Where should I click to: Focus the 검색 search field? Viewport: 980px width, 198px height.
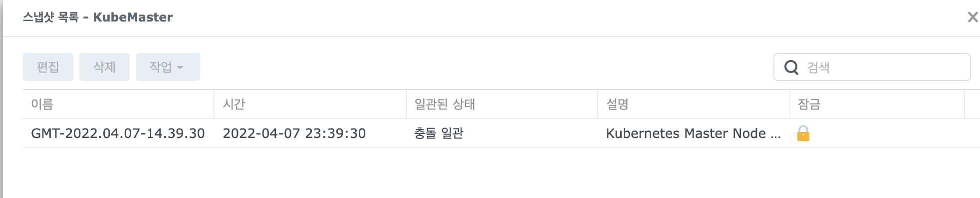pos(872,67)
